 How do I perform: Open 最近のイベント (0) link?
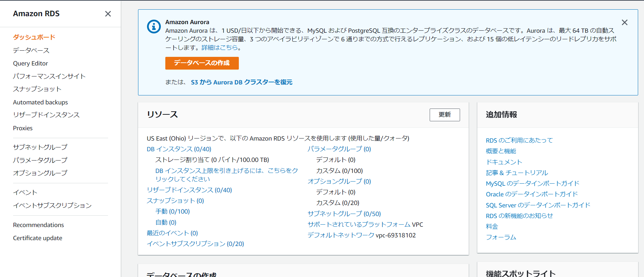172,233
